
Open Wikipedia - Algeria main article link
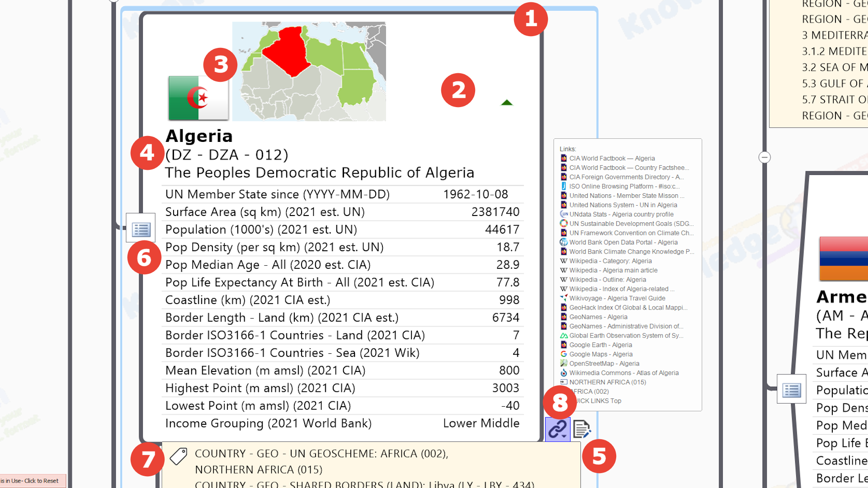[613, 270]
